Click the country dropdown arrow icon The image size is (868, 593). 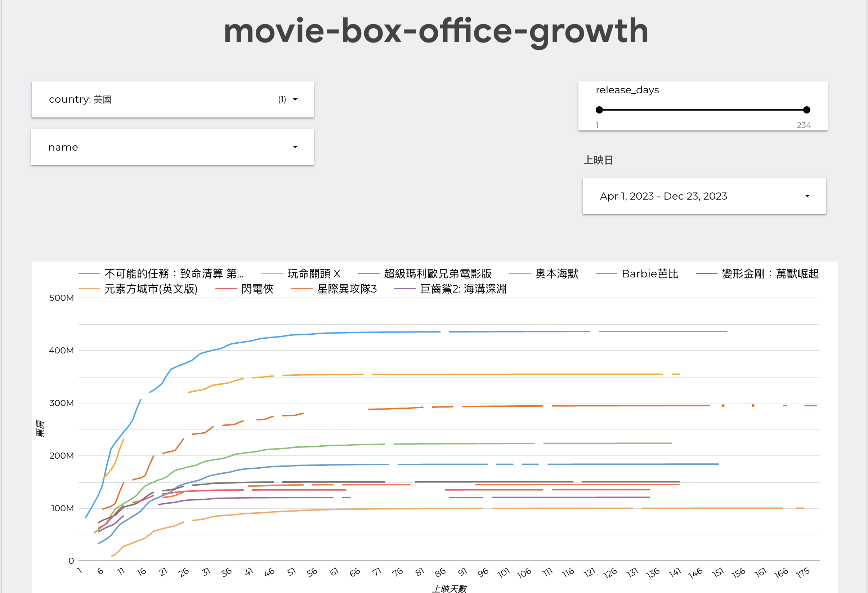tap(295, 99)
